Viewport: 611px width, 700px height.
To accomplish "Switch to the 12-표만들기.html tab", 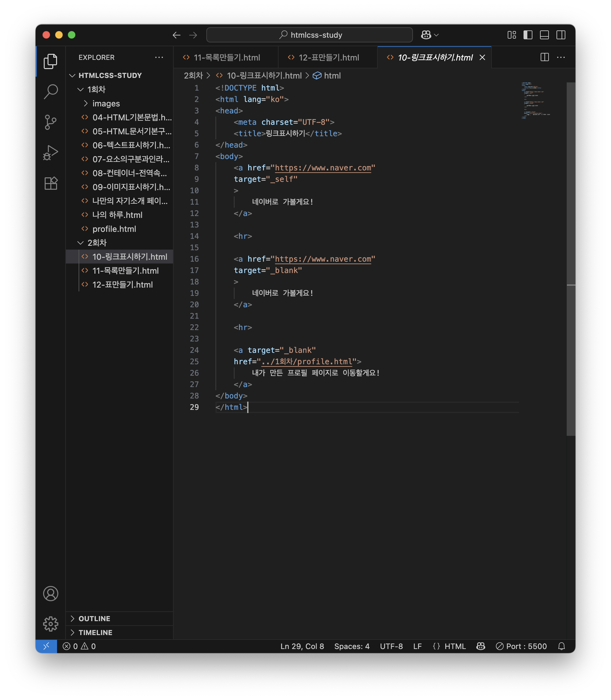I will tap(328, 57).
